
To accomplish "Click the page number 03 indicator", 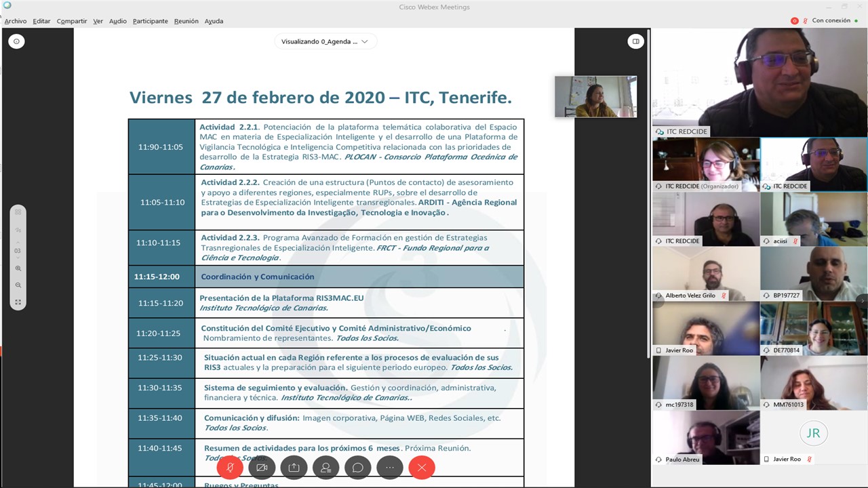I will click(18, 251).
